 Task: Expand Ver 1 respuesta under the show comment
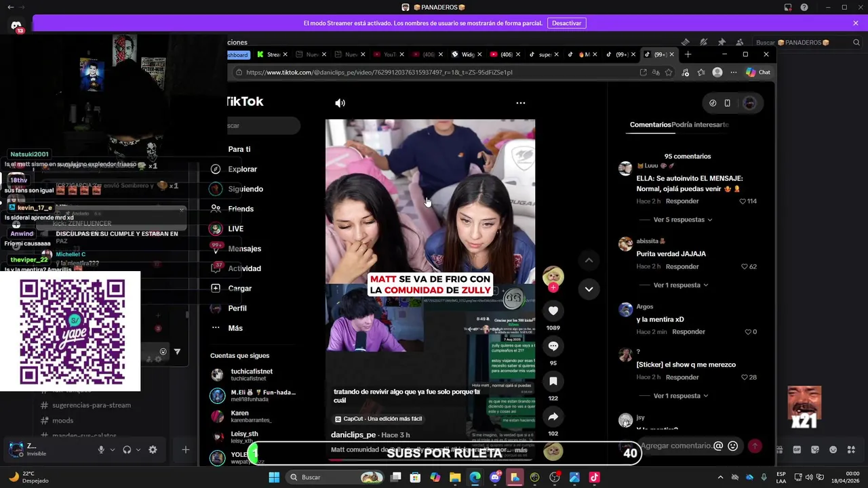coord(681,396)
